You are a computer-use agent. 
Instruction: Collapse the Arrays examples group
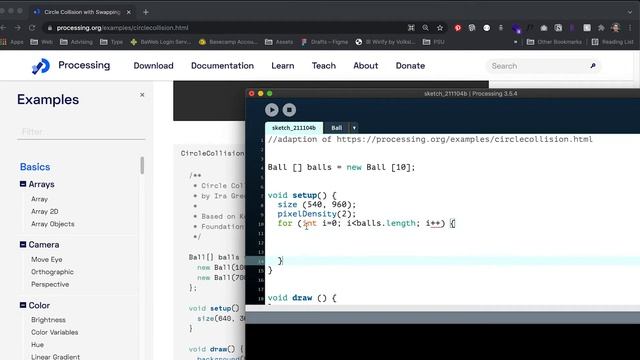point(23,184)
